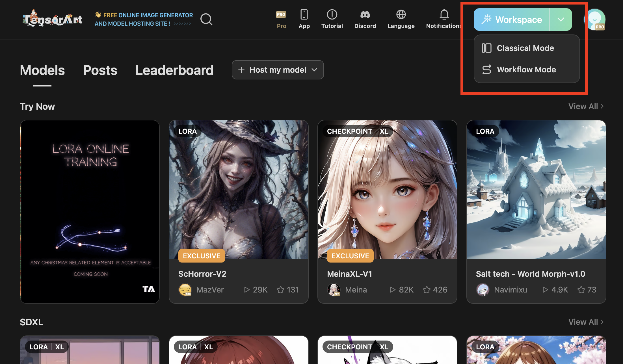Screen dimensions: 623x364
Task: Click the LORA tag on ScHorror-V2 card
Action: pyautogui.click(x=187, y=131)
